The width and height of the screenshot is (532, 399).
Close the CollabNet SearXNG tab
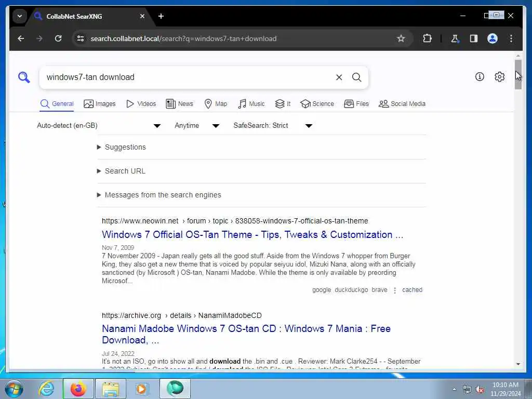142,16
